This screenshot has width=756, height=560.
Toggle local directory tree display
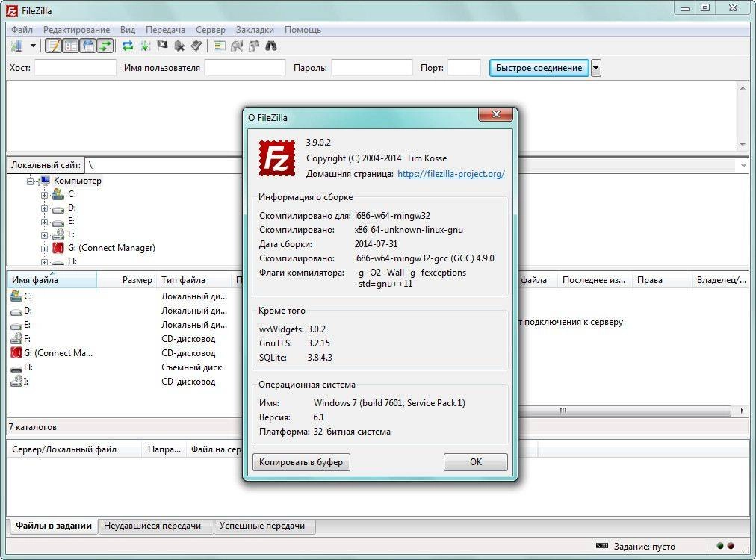(x=71, y=46)
